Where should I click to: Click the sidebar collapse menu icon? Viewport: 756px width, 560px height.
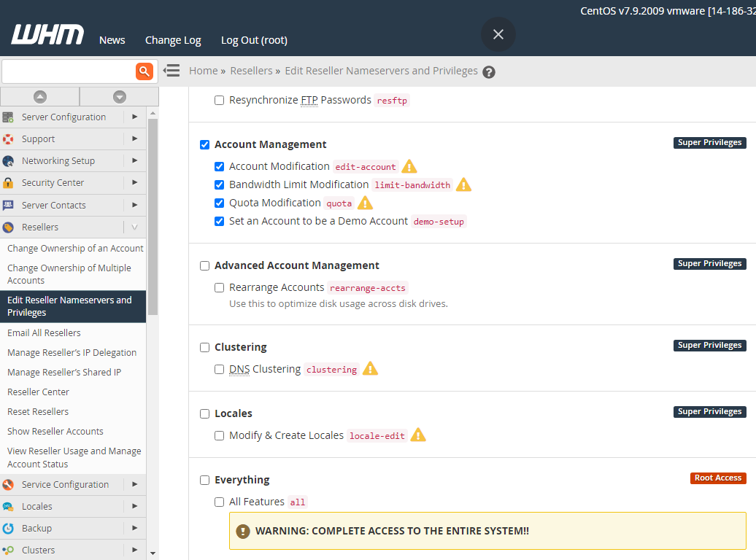pos(171,71)
